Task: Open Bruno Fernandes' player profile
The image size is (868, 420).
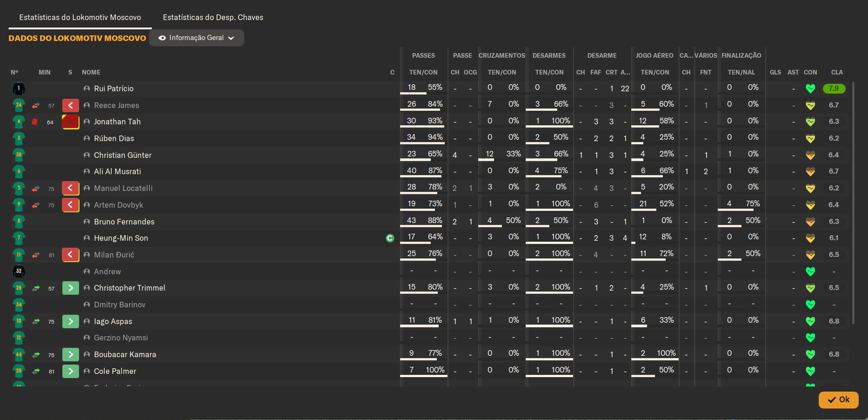Action: (124, 222)
